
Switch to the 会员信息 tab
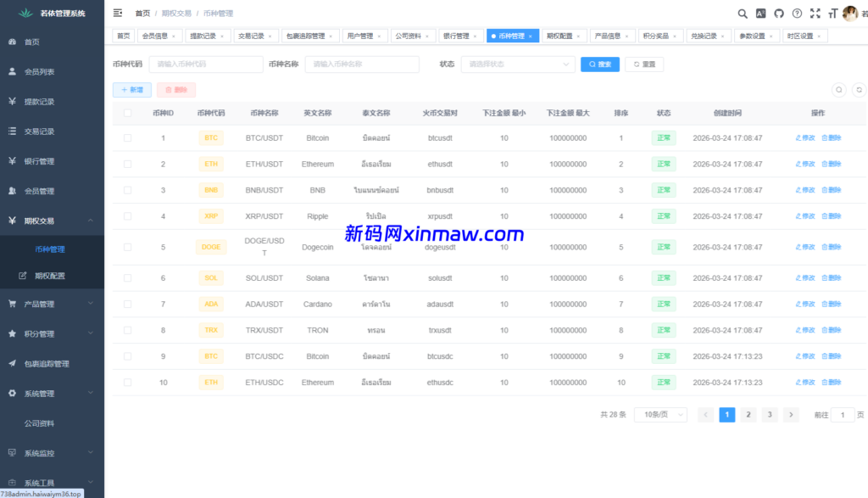159,36
